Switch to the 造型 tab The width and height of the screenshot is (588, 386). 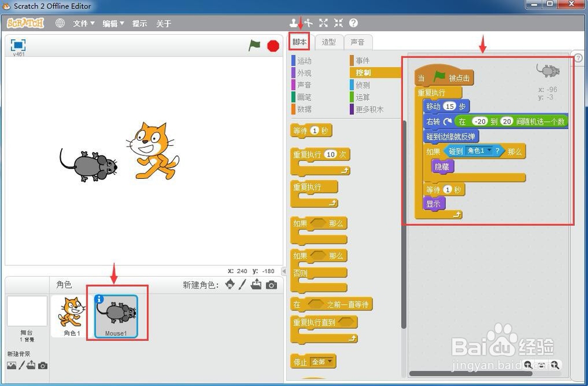pyautogui.click(x=329, y=42)
